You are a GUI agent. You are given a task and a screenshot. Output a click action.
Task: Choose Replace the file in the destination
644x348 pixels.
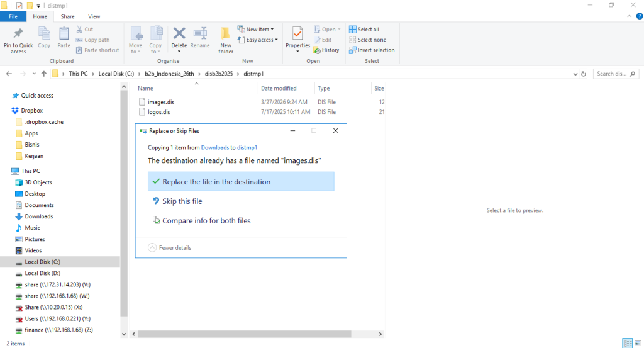point(216,182)
